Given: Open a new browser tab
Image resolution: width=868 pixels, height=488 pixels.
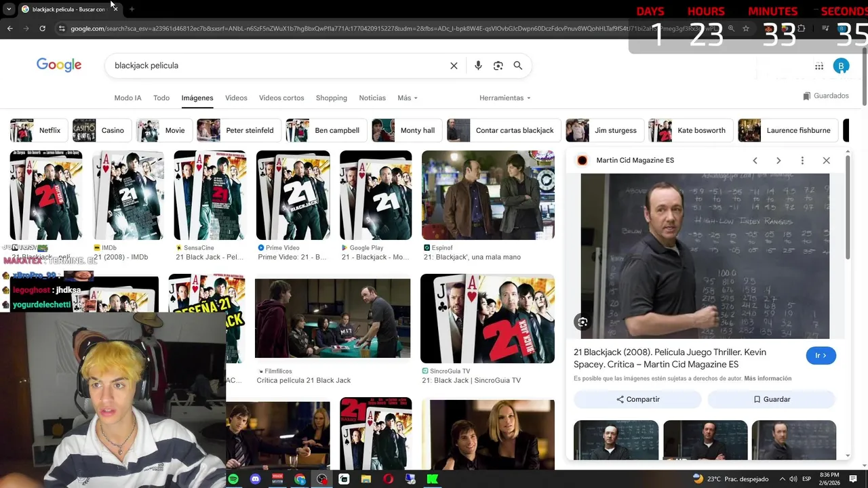Looking at the screenshot, I should point(132,9).
